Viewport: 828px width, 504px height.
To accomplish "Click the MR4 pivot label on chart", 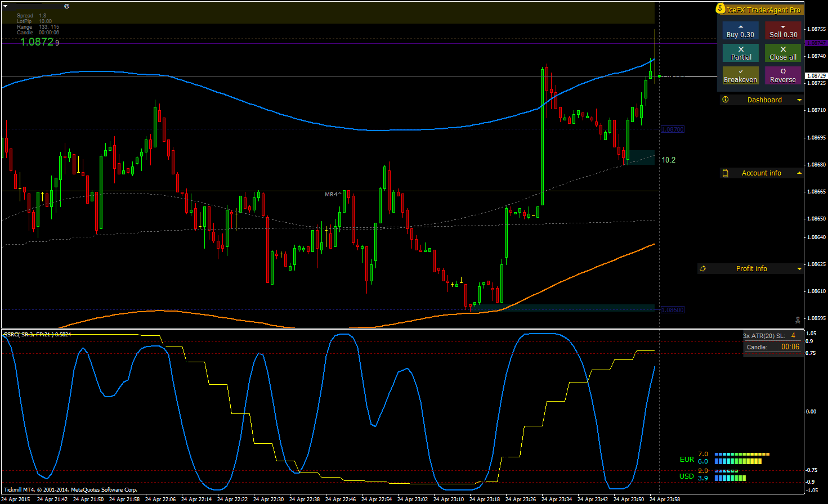I will pyautogui.click(x=332, y=195).
